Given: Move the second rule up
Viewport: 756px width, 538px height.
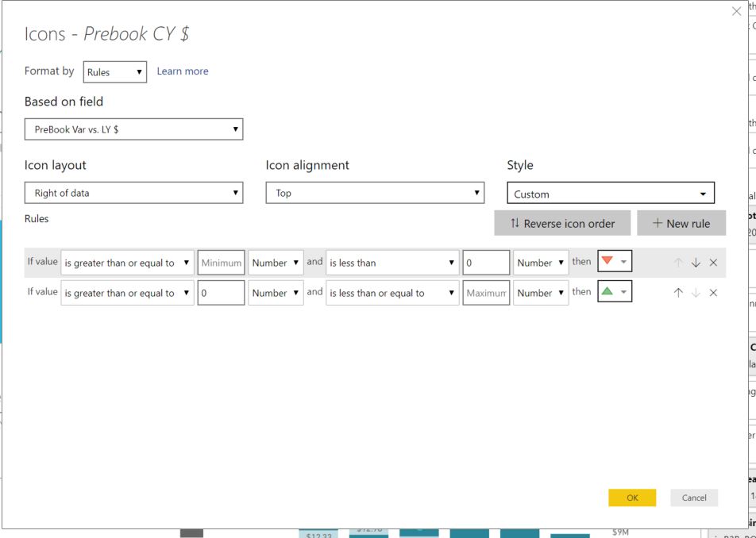Looking at the screenshot, I should pos(678,292).
